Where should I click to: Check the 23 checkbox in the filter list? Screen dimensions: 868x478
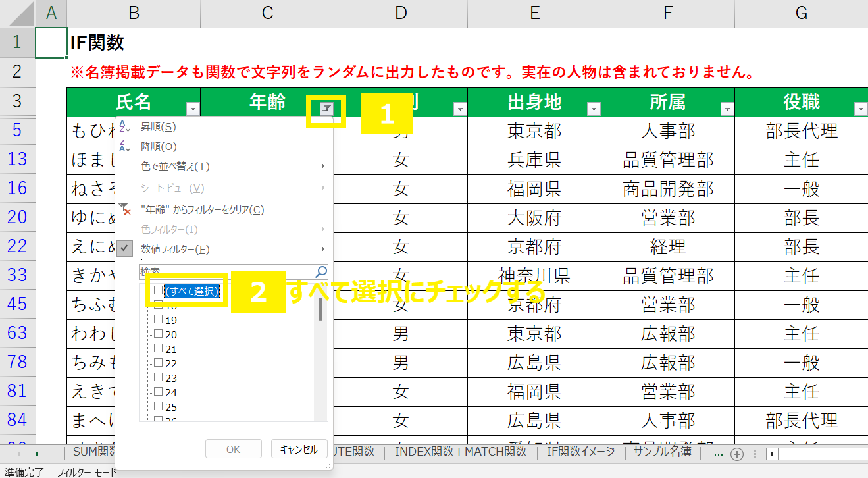point(158,378)
